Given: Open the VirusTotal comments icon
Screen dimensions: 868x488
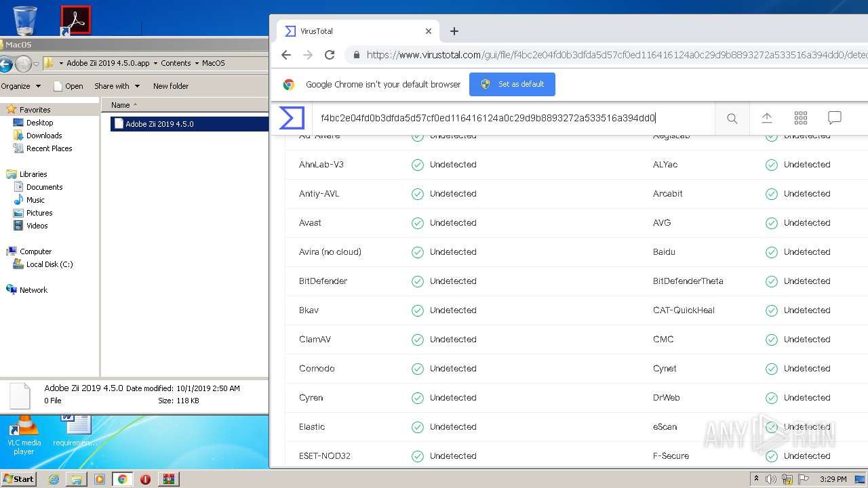Looking at the screenshot, I should tap(835, 118).
